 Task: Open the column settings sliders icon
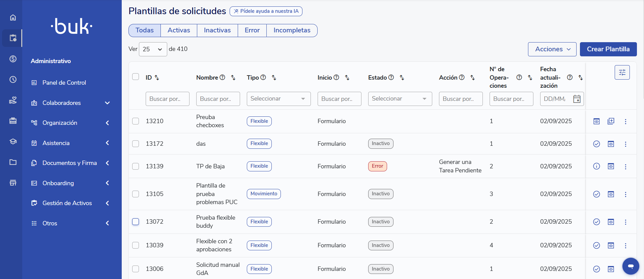622,72
